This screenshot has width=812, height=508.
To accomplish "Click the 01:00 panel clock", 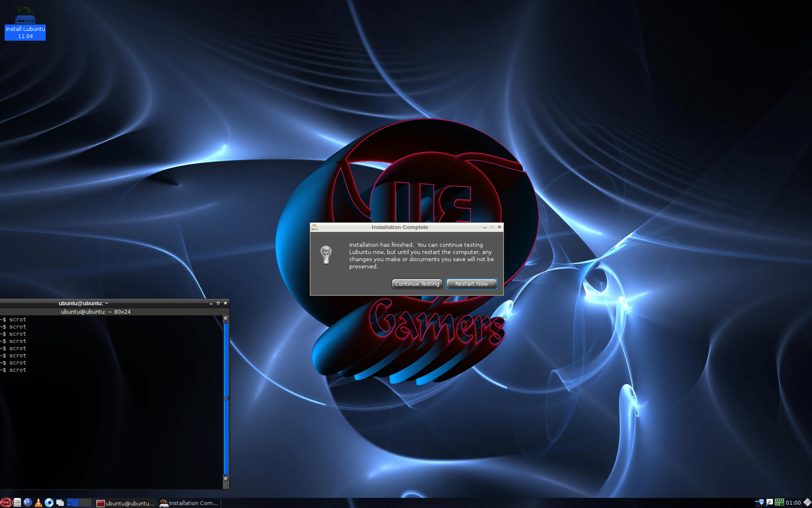I will [x=793, y=503].
